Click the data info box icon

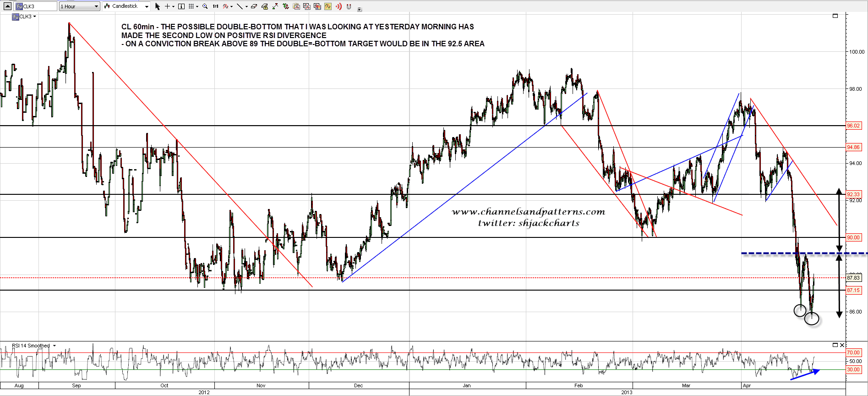click(181, 6)
